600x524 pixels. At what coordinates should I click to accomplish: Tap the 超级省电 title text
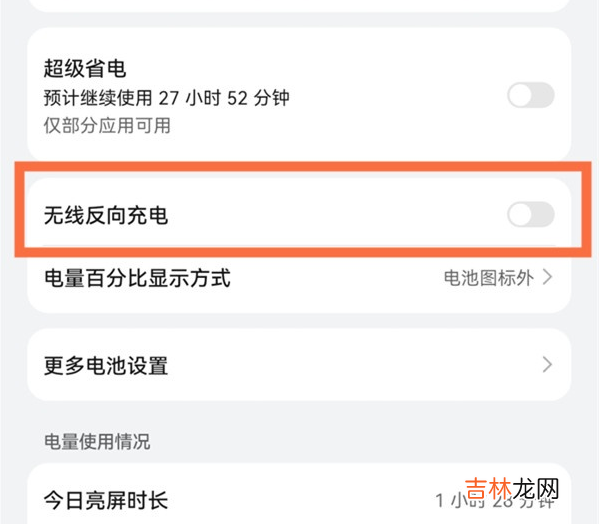coord(84,69)
